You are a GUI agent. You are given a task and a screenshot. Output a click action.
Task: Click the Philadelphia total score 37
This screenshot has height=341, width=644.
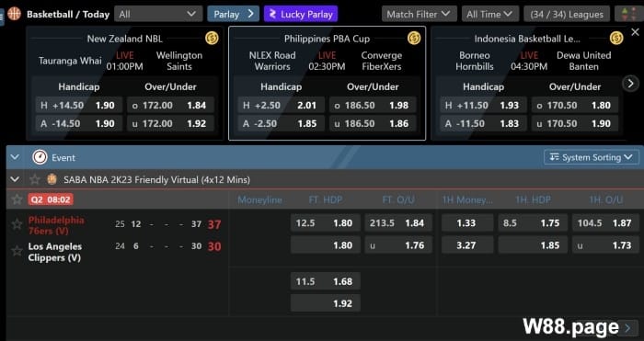pyautogui.click(x=214, y=224)
